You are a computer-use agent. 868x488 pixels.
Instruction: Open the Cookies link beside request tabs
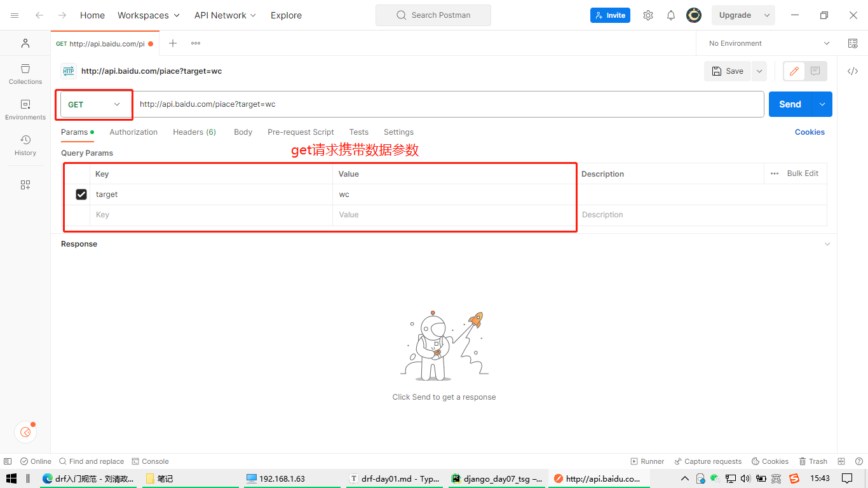pyautogui.click(x=810, y=132)
